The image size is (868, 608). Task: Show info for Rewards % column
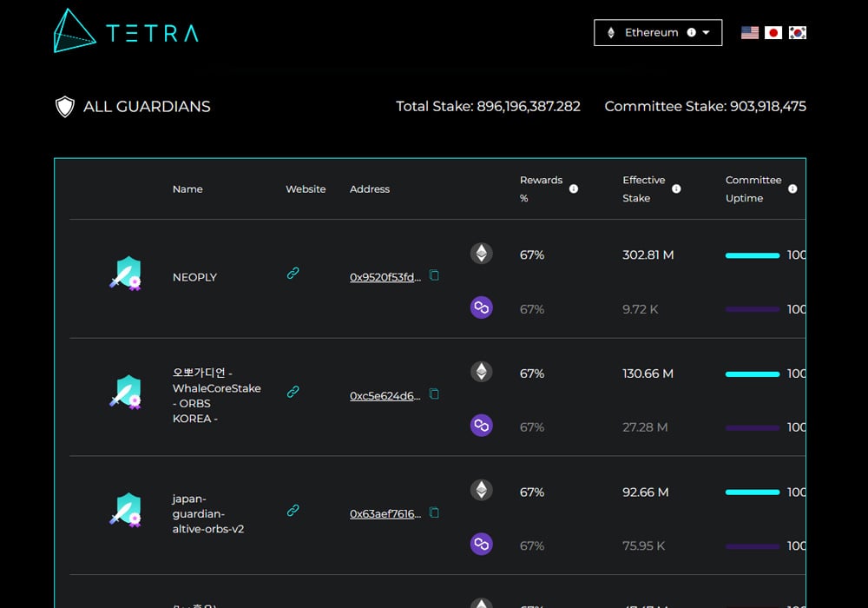click(574, 188)
